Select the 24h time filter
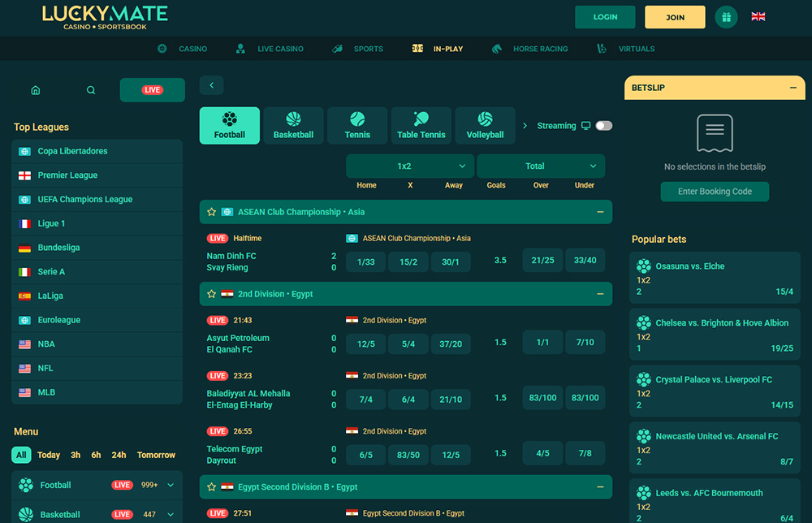Viewport: 812px width, 523px height. (119, 455)
